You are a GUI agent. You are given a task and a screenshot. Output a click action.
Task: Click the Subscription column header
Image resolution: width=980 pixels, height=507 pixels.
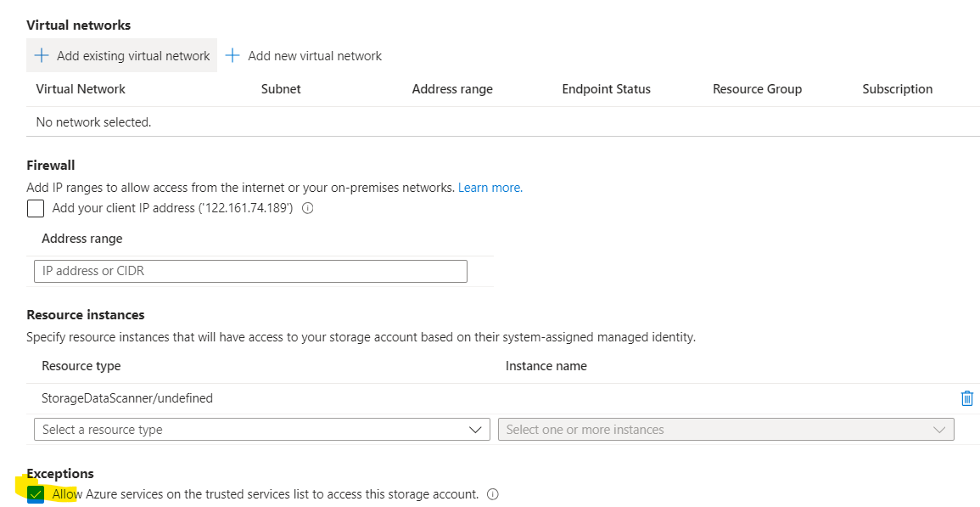(897, 88)
